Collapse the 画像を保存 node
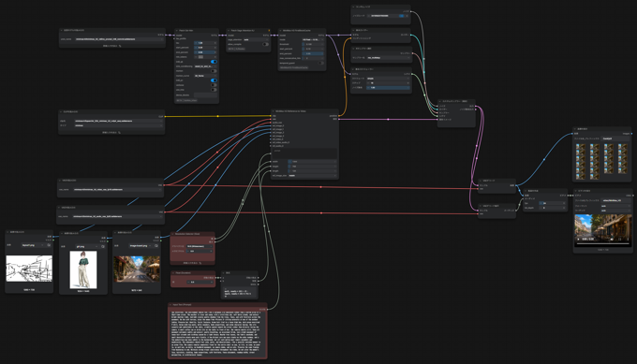The height and width of the screenshot is (364, 637). pyautogui.click(x=575, y=129)
